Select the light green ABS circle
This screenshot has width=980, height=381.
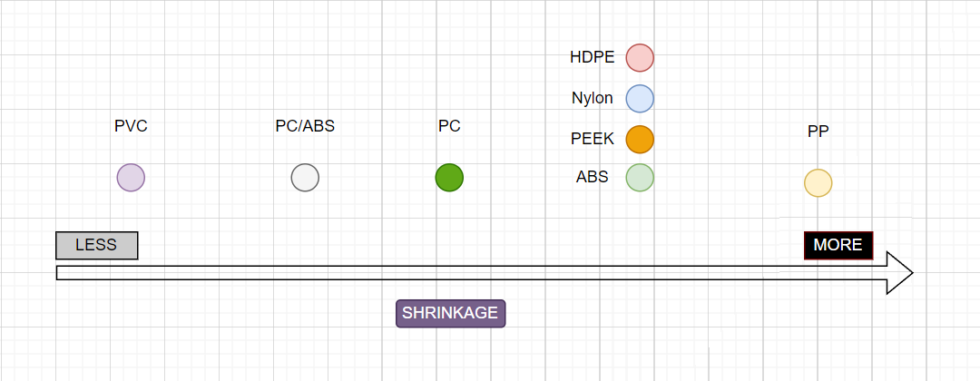640,178
